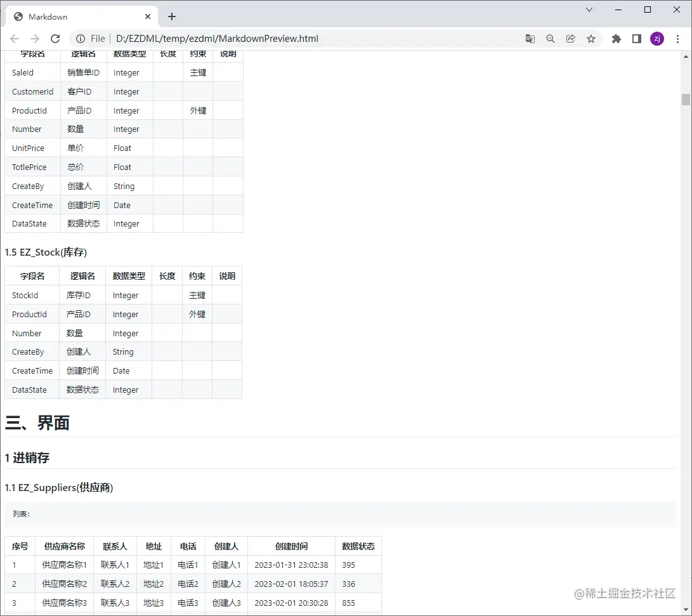Click the 三、界面 heading

point(37,423)
